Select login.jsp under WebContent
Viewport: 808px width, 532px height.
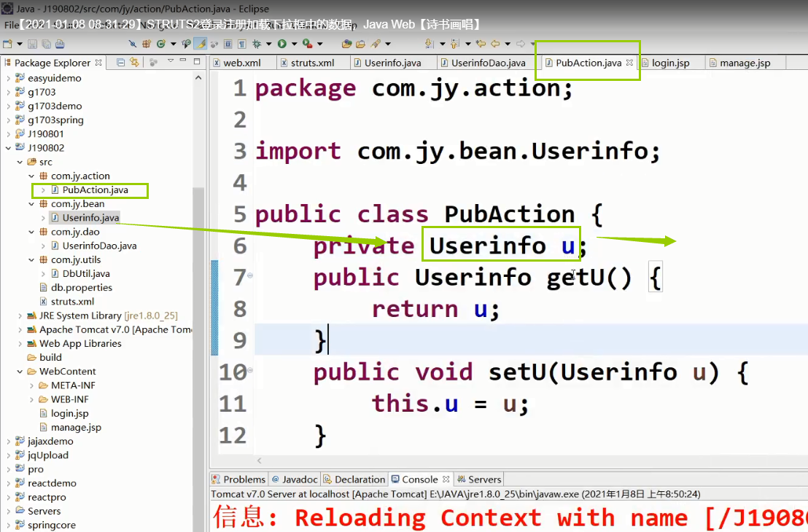tap(69, 413)
